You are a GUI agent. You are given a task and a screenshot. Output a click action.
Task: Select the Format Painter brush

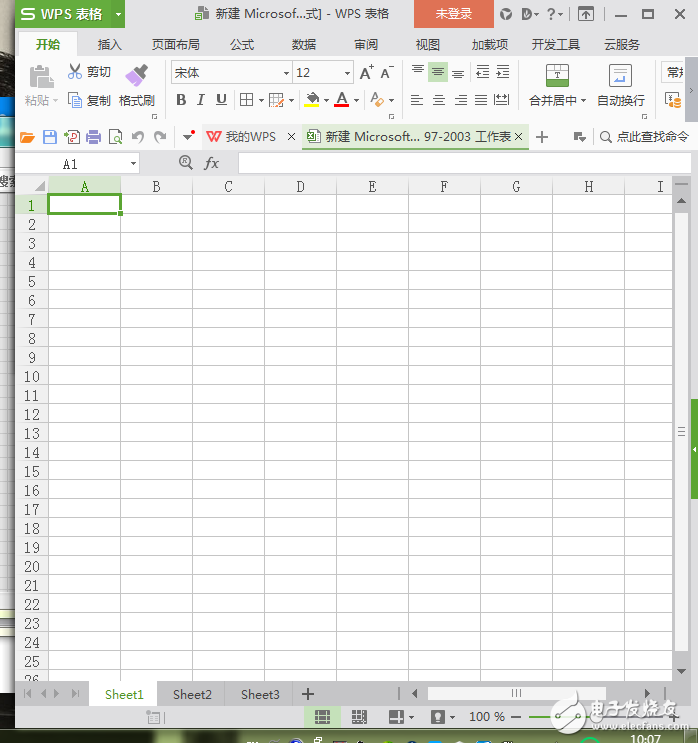[x=136, y=75]
